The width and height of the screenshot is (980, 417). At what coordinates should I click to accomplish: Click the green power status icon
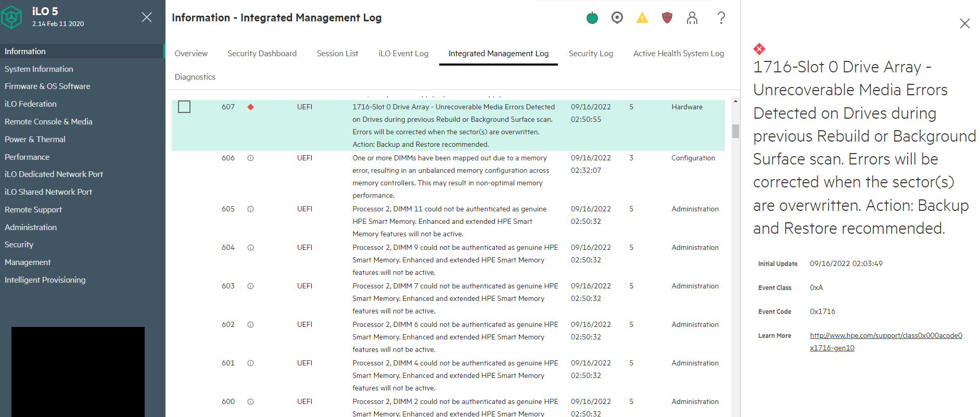(x=592, y=18)
